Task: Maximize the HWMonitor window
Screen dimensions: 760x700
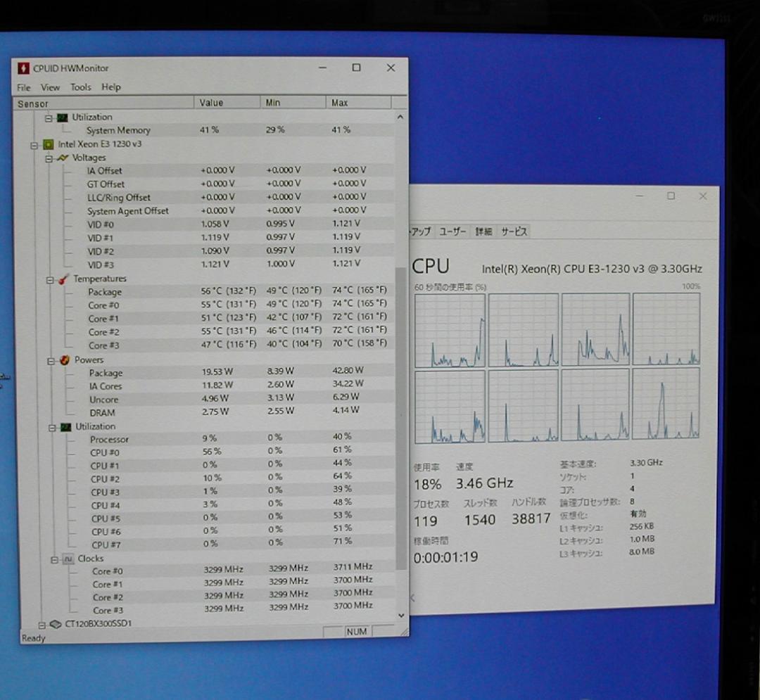Action: click(x=356, y=68)
